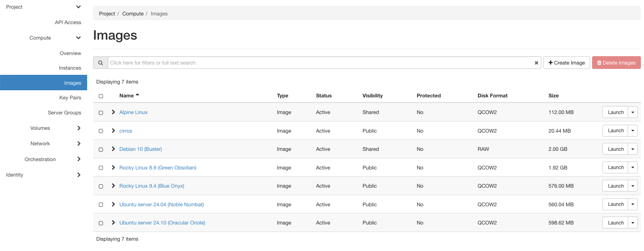Open Ubuntu server 24.04 (Noble Numbat) link
Image resolution: width=644 pixels, height=251 pixels.
(x=162, y=205)
